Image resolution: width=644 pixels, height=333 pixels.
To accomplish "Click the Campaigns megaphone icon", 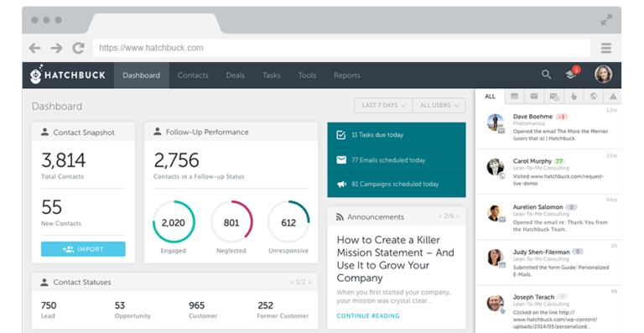I will (x=341, y=185).
